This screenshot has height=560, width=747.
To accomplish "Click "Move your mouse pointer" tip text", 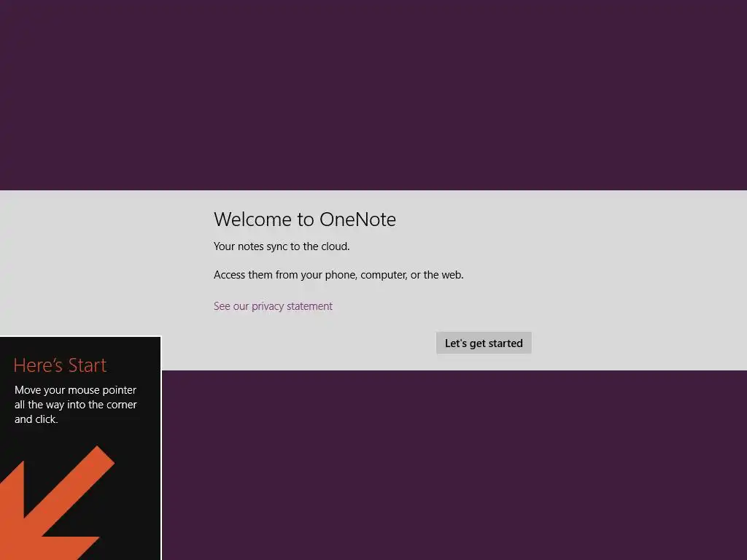I will [76, 404].
